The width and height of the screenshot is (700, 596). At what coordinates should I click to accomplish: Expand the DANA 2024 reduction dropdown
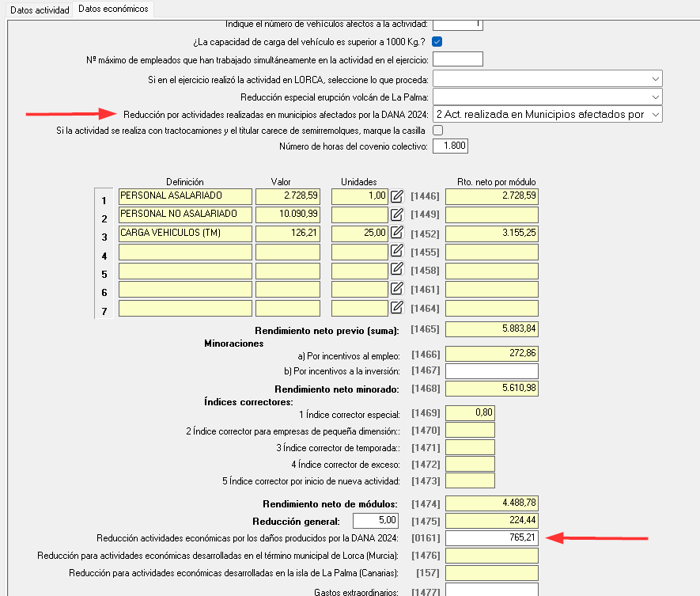(x=547, y=114)
